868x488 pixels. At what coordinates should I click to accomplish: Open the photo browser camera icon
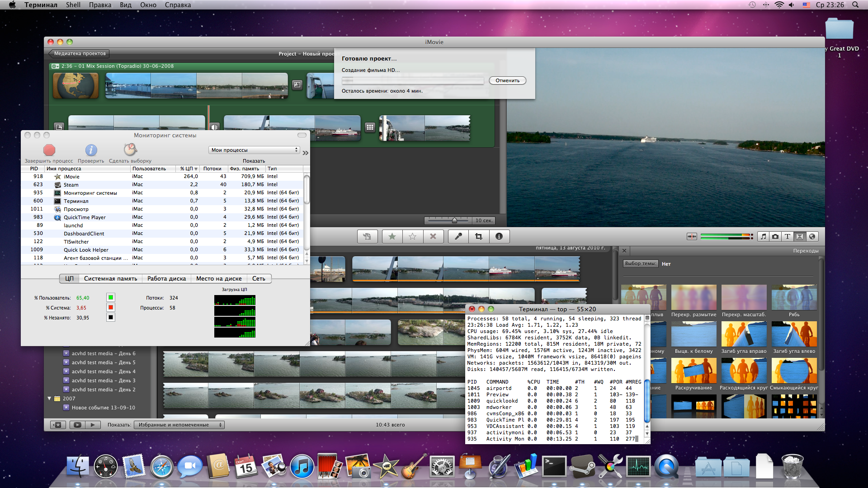click(775, 236)
